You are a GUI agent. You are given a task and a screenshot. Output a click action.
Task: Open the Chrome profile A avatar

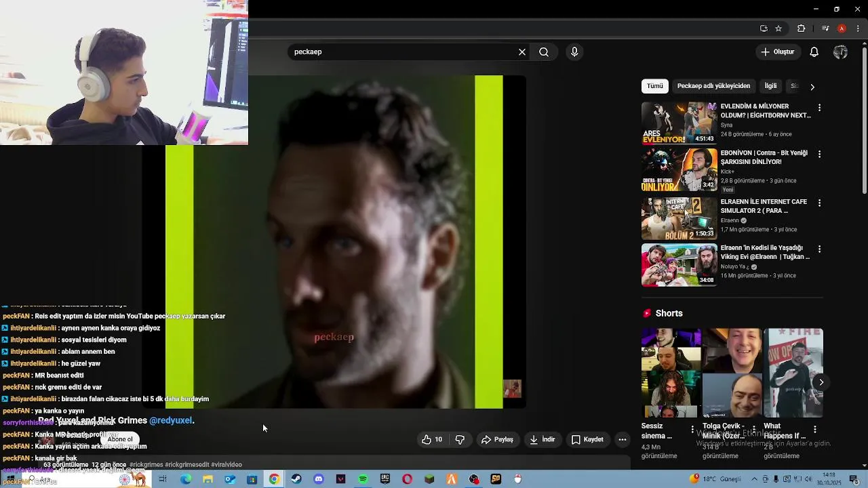[842, 28]
